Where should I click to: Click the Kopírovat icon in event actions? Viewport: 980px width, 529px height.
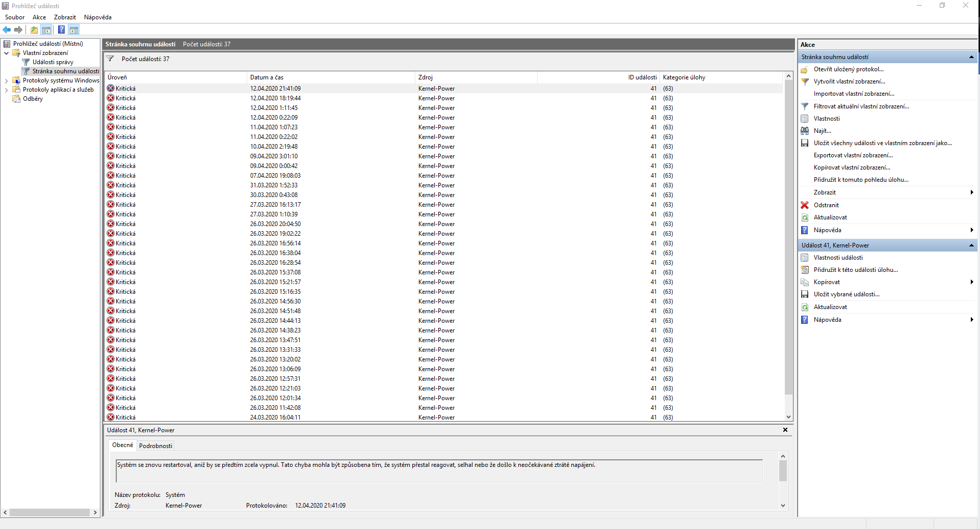805,282
